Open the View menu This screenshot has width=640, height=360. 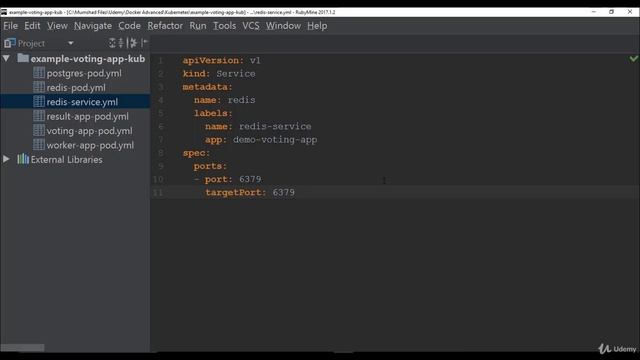pyautogui.click(x=57, y=26)
